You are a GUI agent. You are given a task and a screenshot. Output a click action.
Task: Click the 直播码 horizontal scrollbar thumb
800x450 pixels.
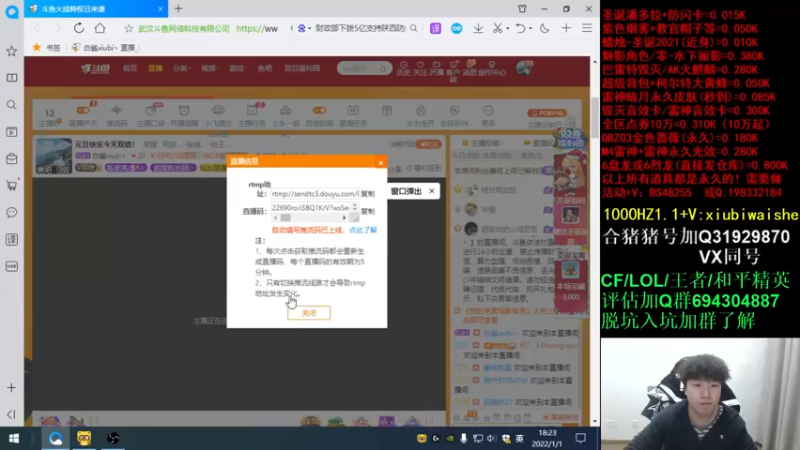[285, 218]
